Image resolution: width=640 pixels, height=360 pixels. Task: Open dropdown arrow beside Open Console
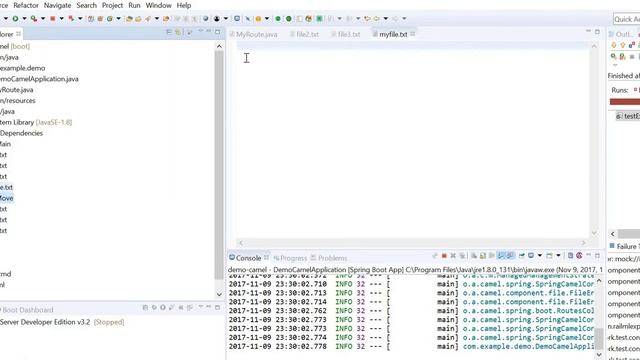(x=558, y=256)
